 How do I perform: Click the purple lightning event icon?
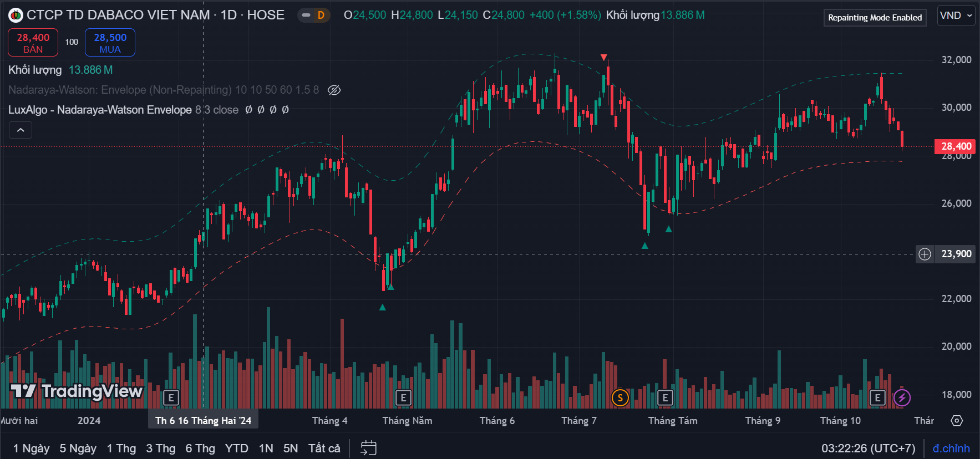click(902, 397)
